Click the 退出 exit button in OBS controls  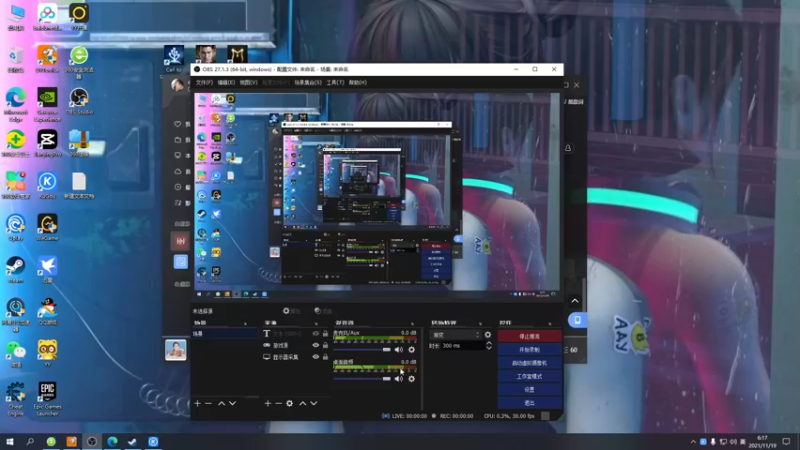530,403
